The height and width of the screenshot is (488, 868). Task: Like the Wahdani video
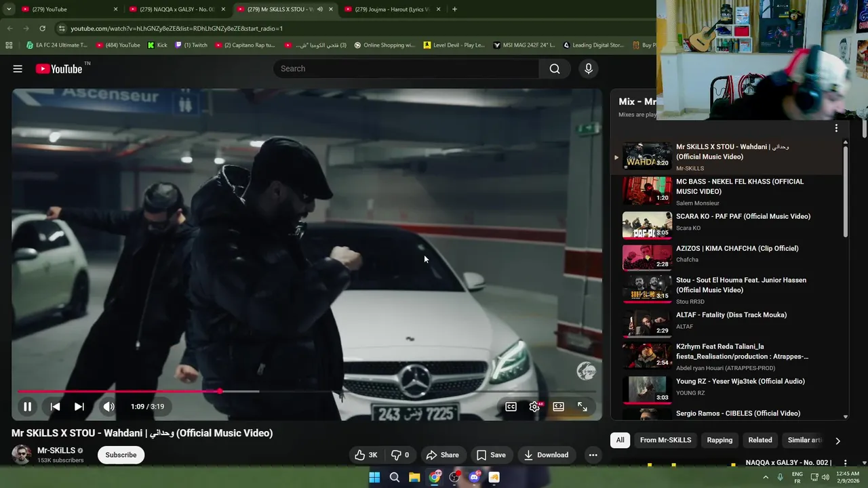[366, 455]
